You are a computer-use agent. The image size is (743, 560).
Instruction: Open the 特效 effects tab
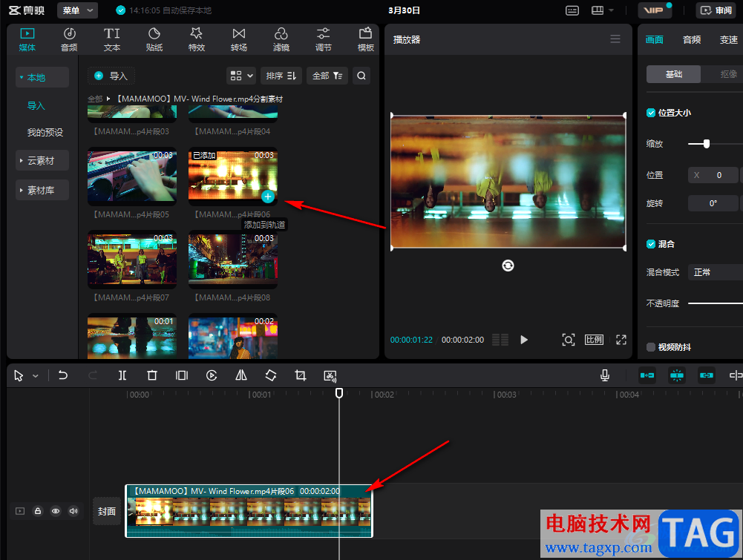tap(196, 40)
